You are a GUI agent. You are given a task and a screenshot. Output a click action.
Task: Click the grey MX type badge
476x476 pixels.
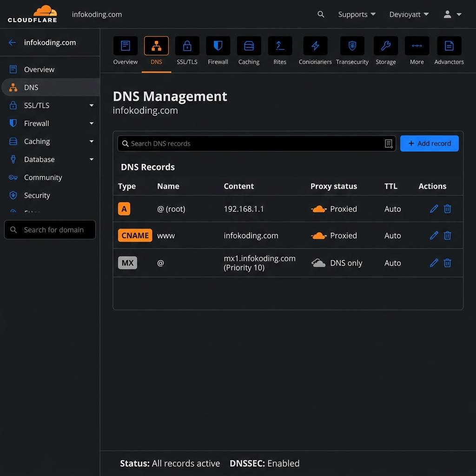[x=127, y=263]
